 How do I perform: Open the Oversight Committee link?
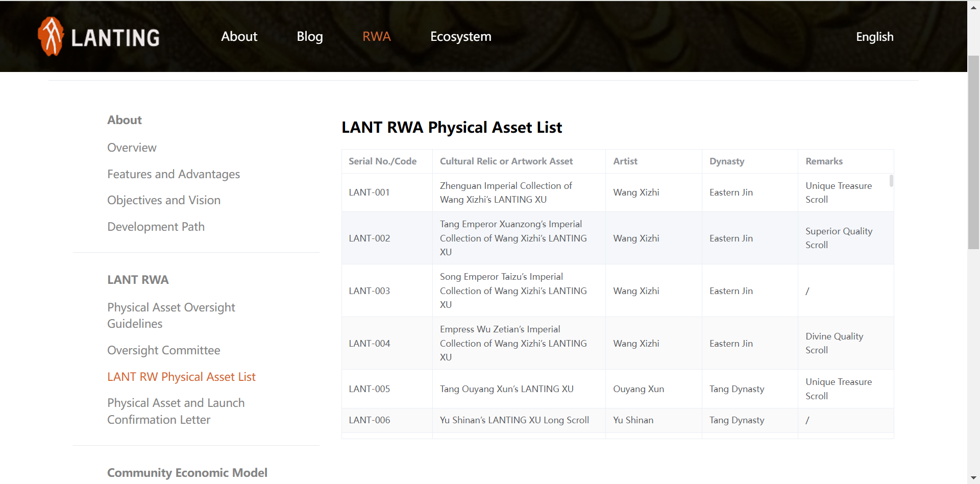point(163,350)
